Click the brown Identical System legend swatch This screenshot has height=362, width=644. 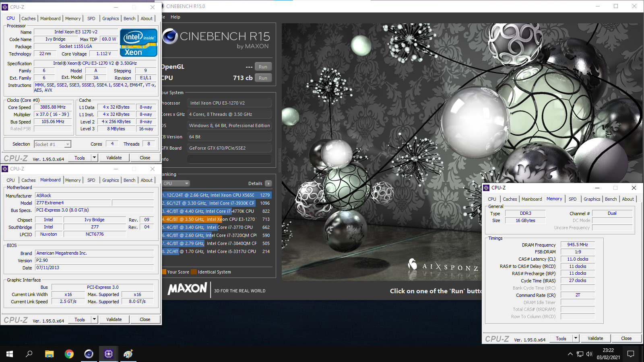click(194, 272)
